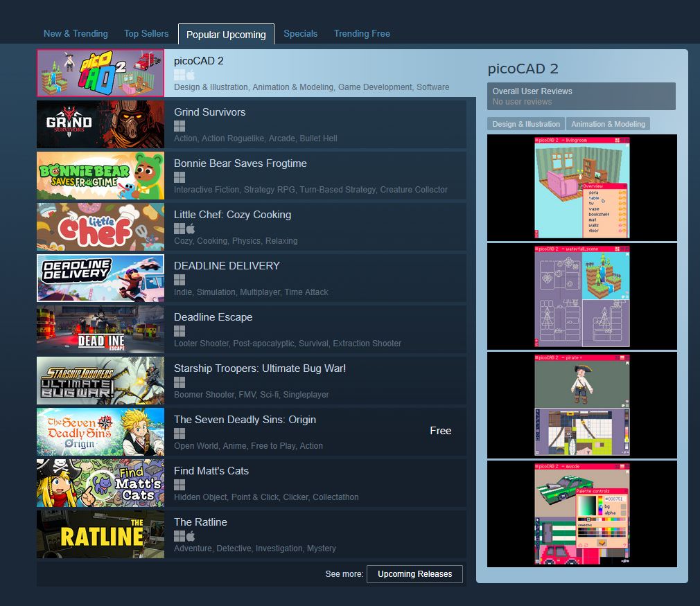The width and height of the screenshot is (700, 606).
Task: Open the Grind Survivors title
Action: point(210,112)
